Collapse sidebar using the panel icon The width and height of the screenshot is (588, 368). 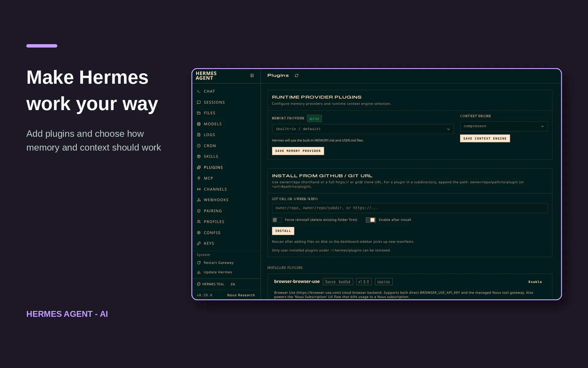pos(252,76)
